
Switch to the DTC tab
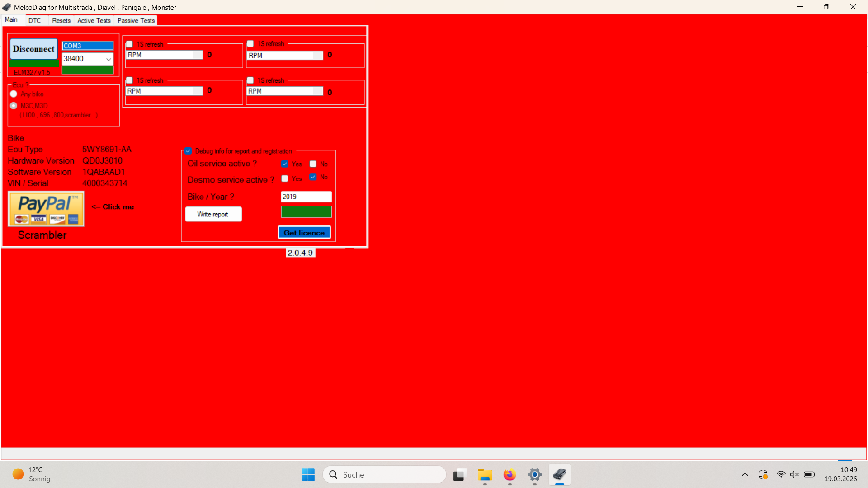coord(35,20)
